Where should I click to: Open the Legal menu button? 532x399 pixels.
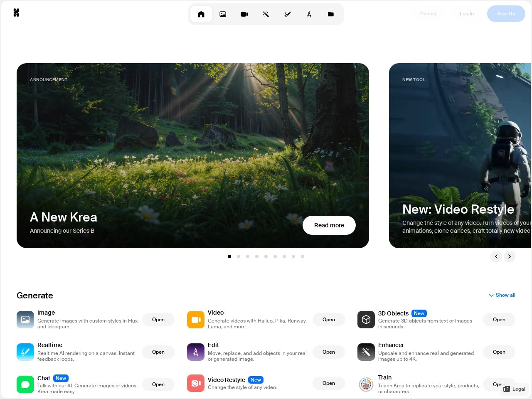coord(515,389)
